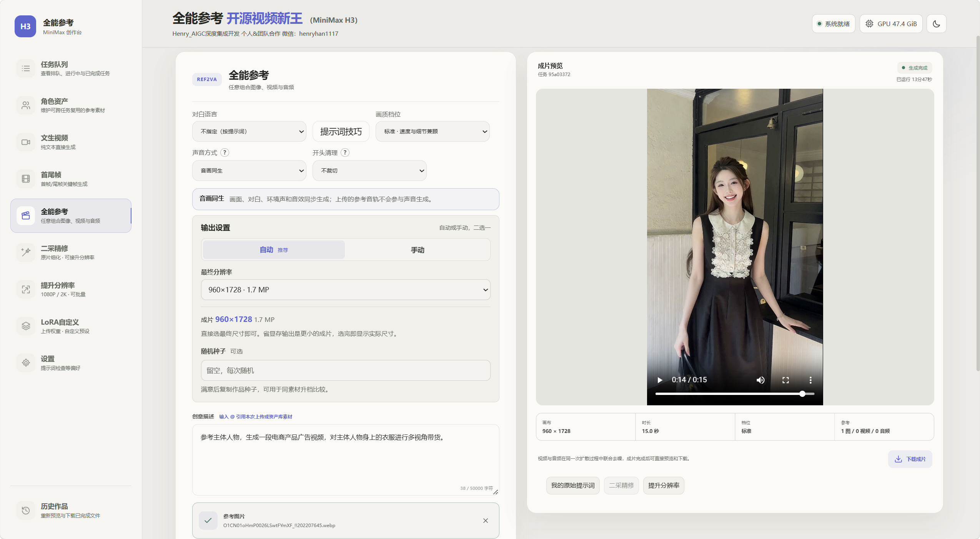Mute the video volume speaker icon
This screenshot has width=980, height=539.
760,380
